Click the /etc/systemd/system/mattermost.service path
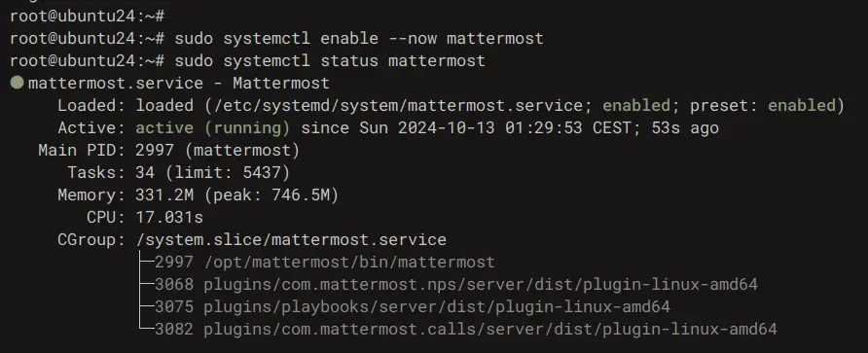This screenshot has height=353, width=868. pos(394,106)
